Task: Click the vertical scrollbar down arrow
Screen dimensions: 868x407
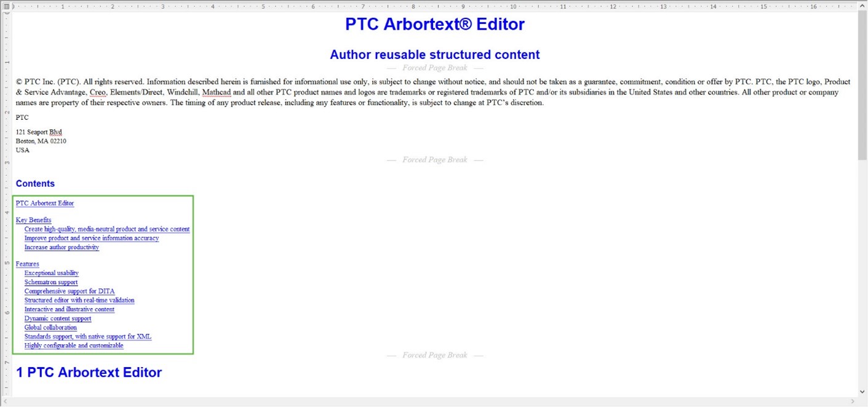Action: 862,392
